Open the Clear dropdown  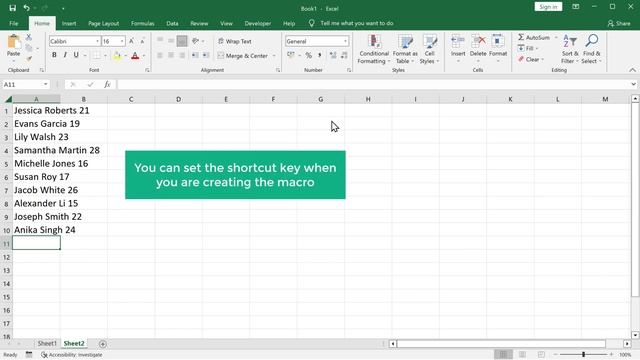click(x=531, y=60)
